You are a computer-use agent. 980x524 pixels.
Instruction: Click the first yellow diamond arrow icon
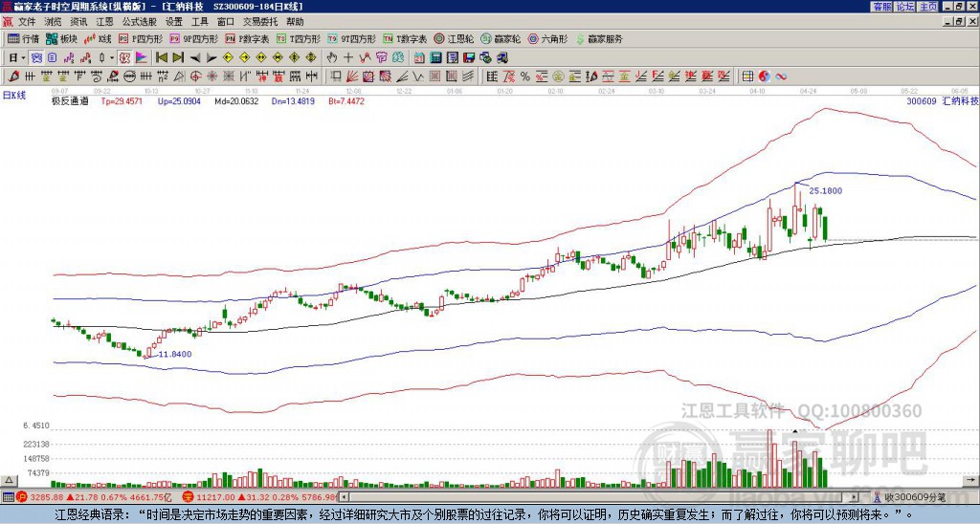[228, 58]
